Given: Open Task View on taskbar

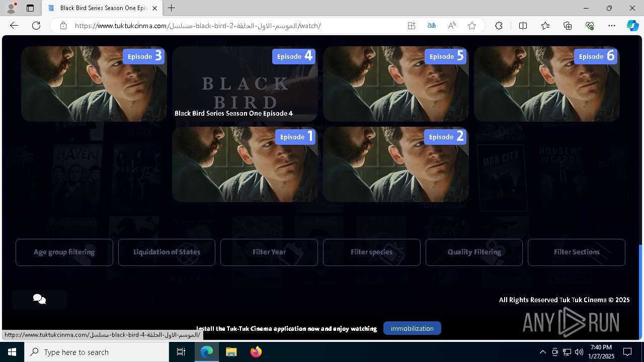Looking at the screenshot, I should pyautogui.click(x=181, y=352).
